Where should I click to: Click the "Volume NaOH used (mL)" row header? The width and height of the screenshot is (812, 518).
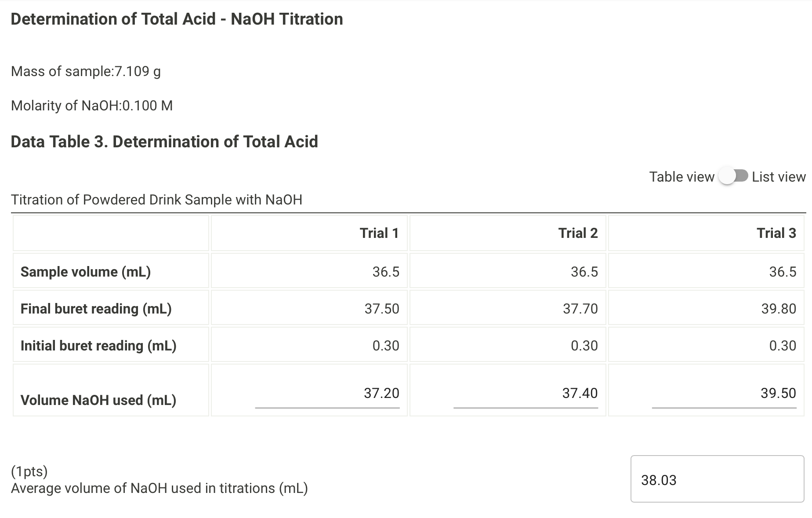pos(98,400)
